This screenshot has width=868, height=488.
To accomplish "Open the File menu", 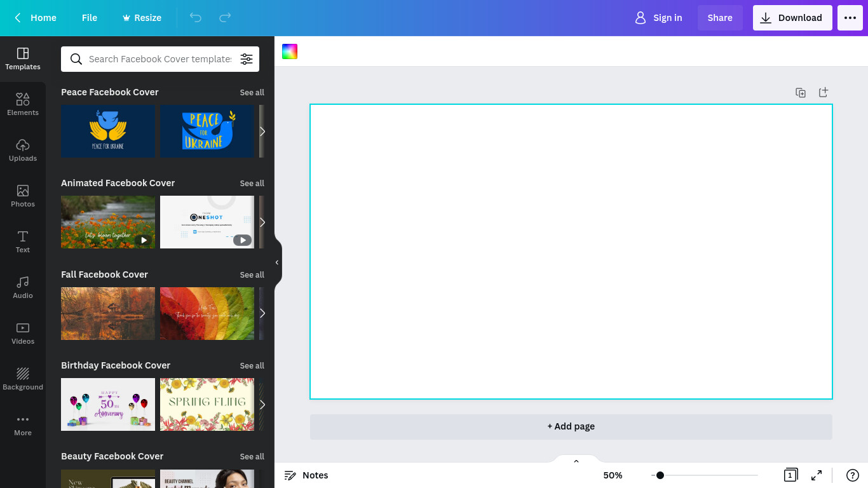I will [90, 18].
